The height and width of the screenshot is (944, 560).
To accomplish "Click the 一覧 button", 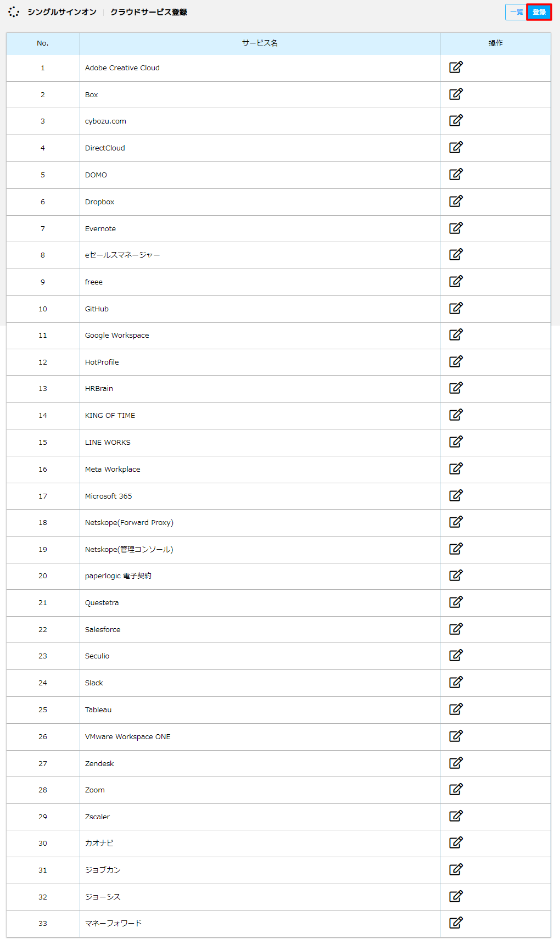I will (516, 12).
